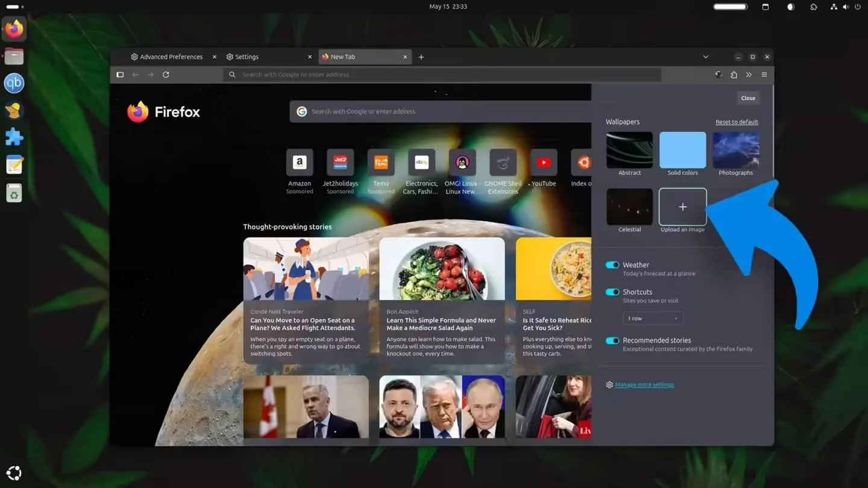The image size is (868, 488).
Task: Click the extensions puzzle-piece icon in the toolbar
Action: pyautogui.click(x=734, y=74)
